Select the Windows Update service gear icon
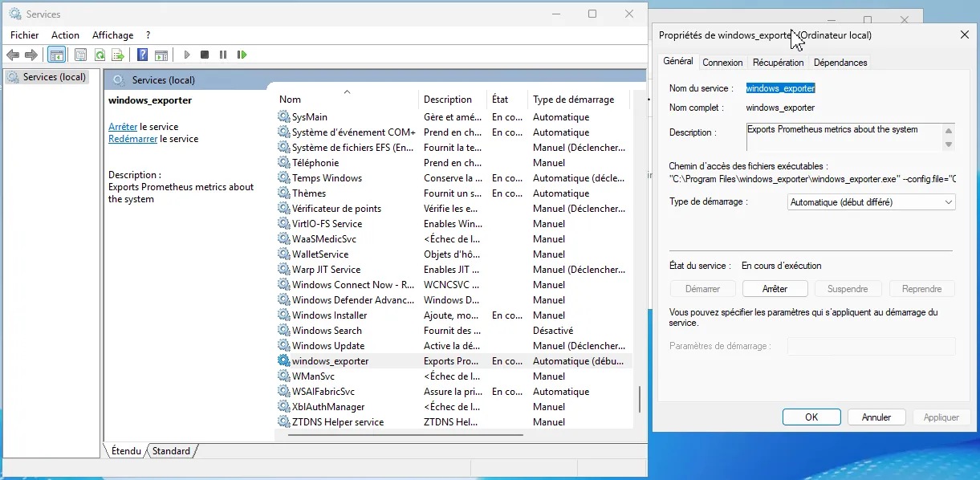The image size is (980, 480). 283,346
